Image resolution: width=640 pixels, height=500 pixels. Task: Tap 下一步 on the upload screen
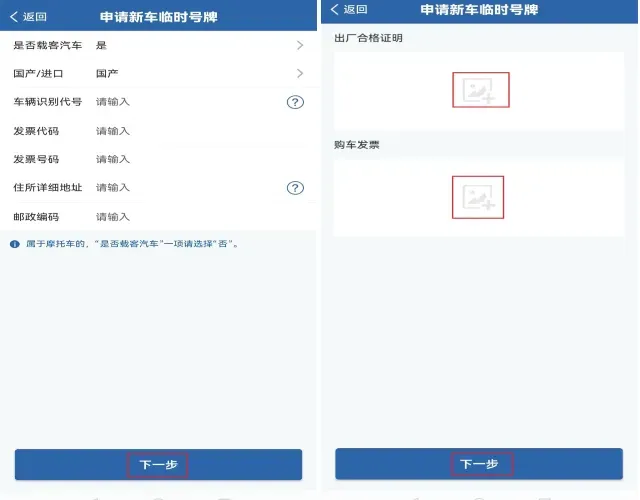479,464
